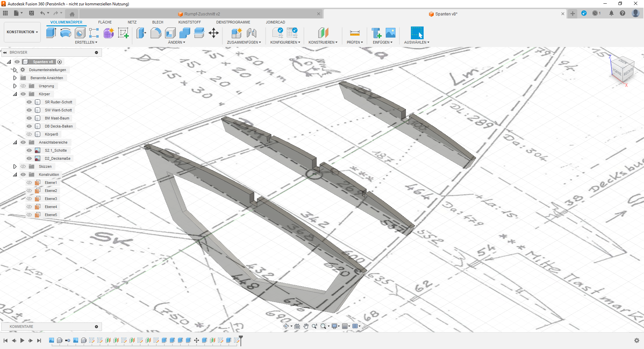Hide the S2.1_Schotte canvas
Screen dimensions: 644x349
point(29,150)
